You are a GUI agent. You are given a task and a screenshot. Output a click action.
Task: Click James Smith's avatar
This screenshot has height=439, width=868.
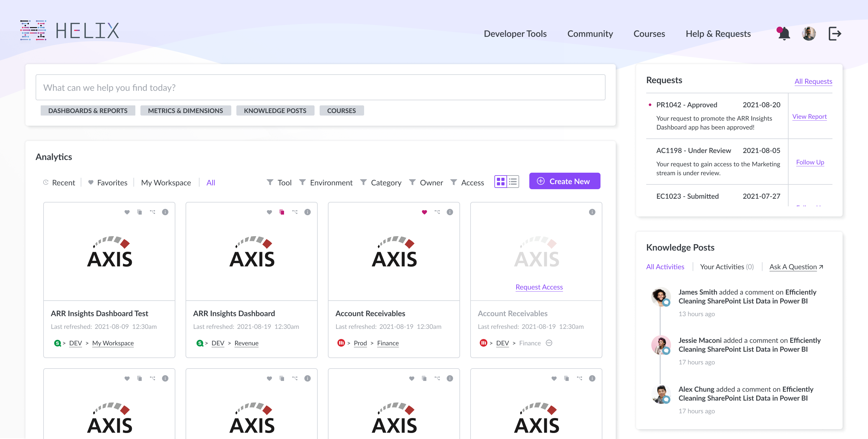coord(660,296)
